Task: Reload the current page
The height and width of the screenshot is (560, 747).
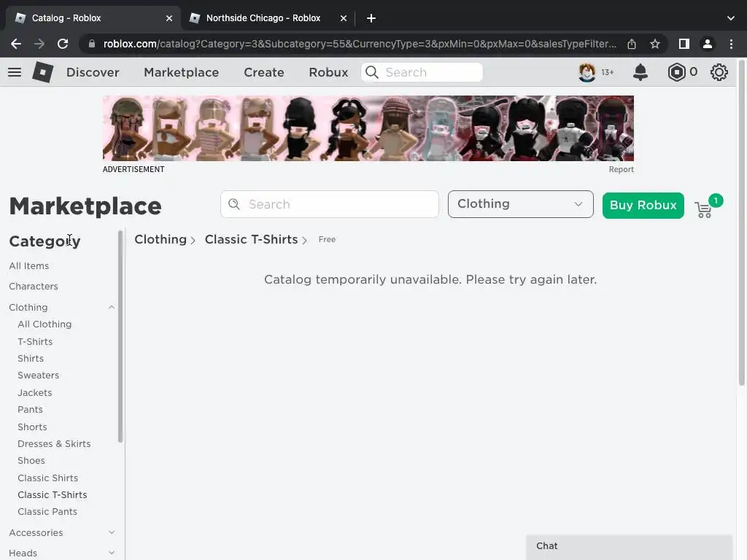Action: (x=63, y=44)
